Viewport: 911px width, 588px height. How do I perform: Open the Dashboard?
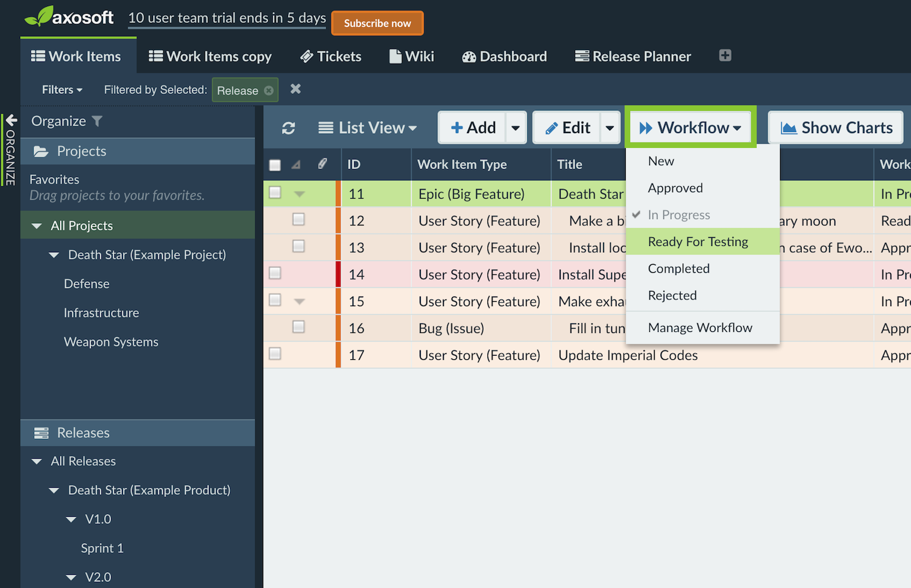[x=503, y=56]
